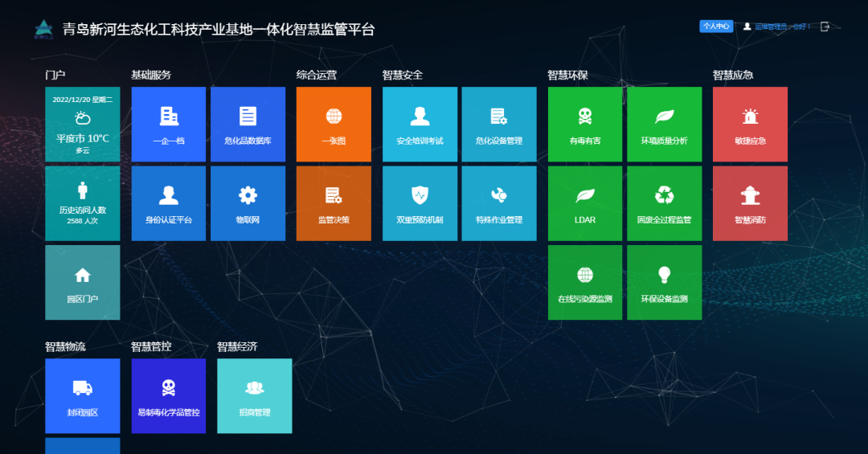Viewport: 868px width, 454px height.
Task: Click the 门户 section heading
Action: point(55,75)
